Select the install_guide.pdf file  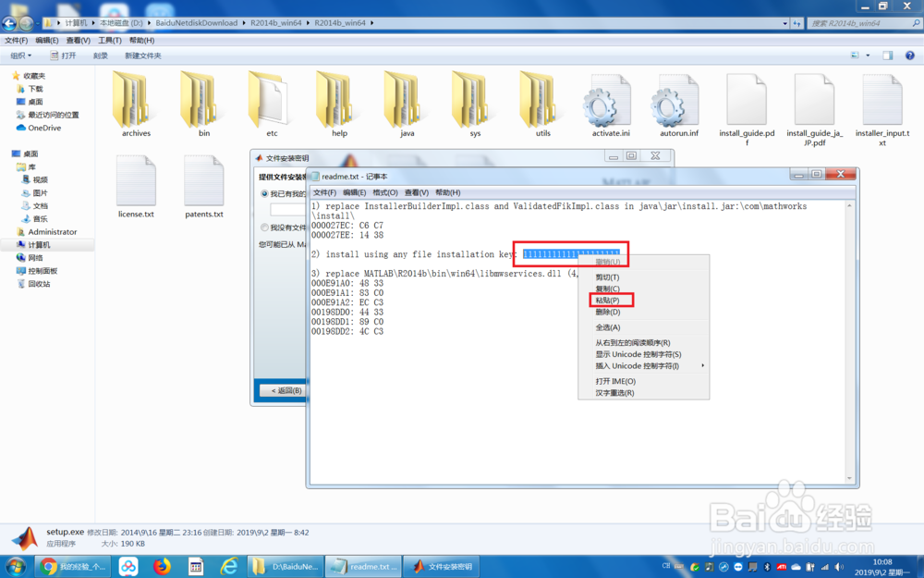pyautogui.click(x=747, y=110)
